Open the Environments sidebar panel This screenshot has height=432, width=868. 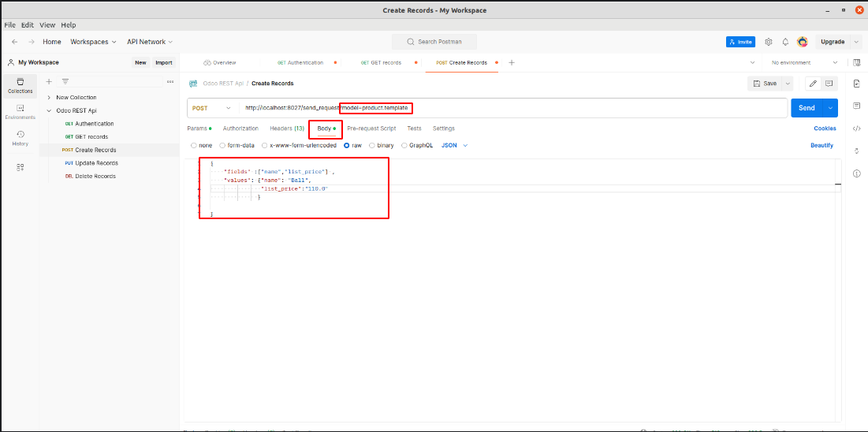click(x=20, y=112)
